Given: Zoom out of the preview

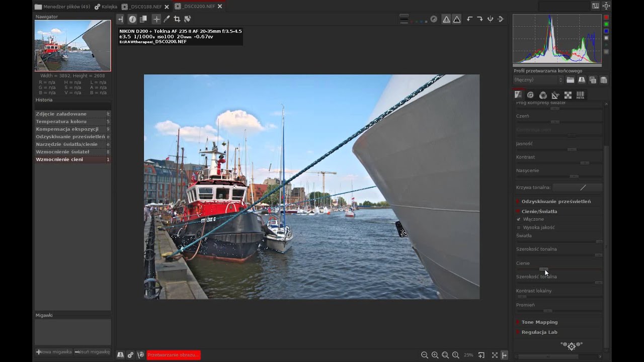Looking at the screenshot, I should coord(425,355).
